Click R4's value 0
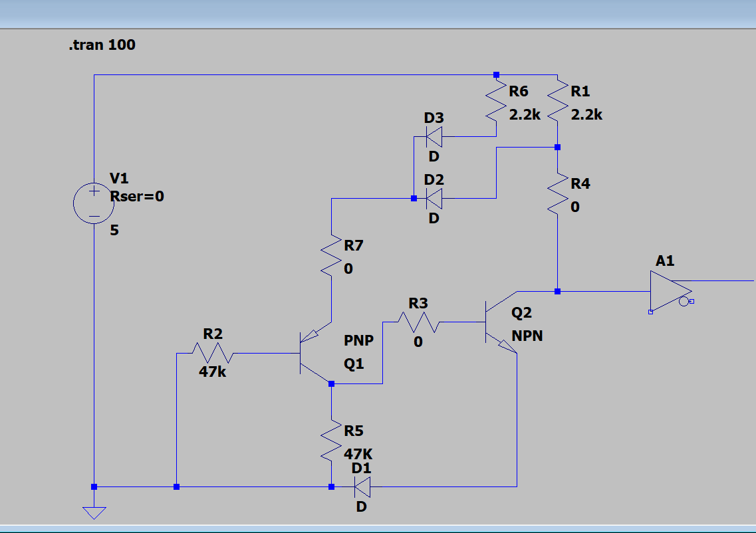The height and width of the screenshot is (533, 756). tap(575, 207)
